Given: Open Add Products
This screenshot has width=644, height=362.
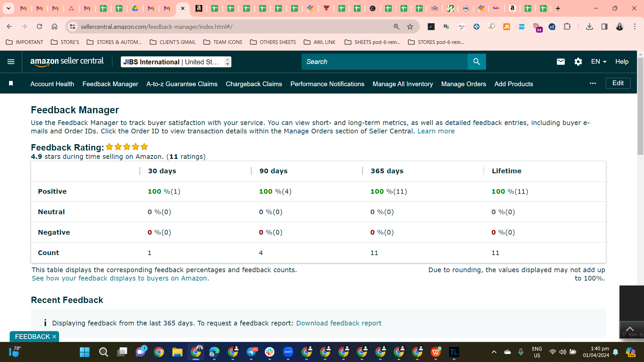Looking at the screenshot, I should coord(514,84).
